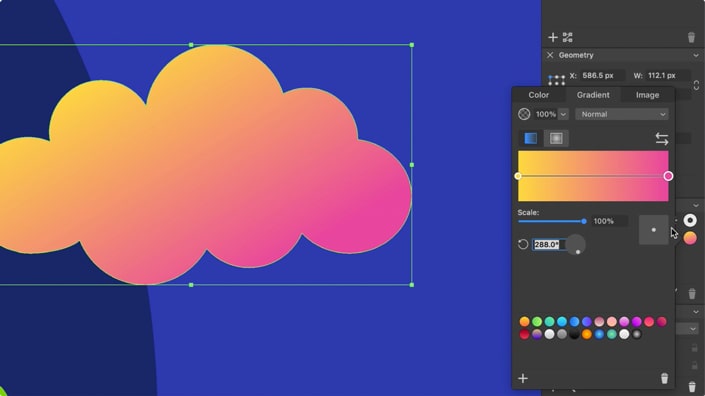Select the yellow gradient color stop
The image size is (705, 396).
518,176
